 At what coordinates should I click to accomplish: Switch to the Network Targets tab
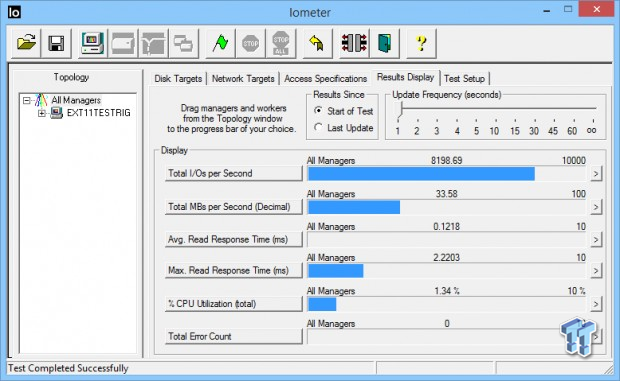tap(243, 79)
